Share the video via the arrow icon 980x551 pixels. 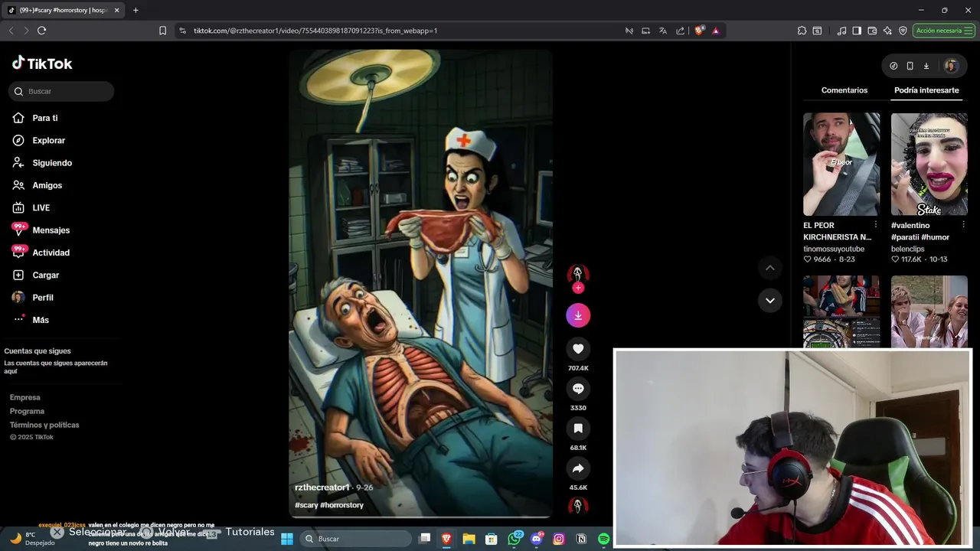coord(578,468)
